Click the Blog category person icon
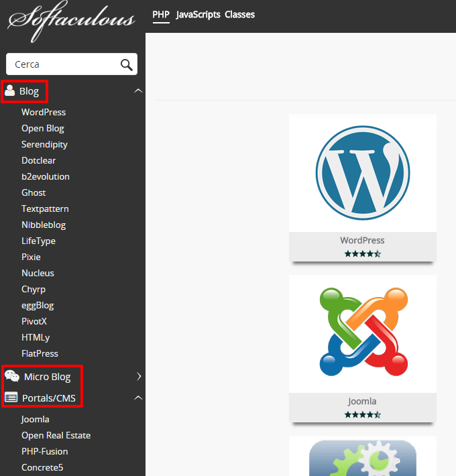 click(9, 91)
